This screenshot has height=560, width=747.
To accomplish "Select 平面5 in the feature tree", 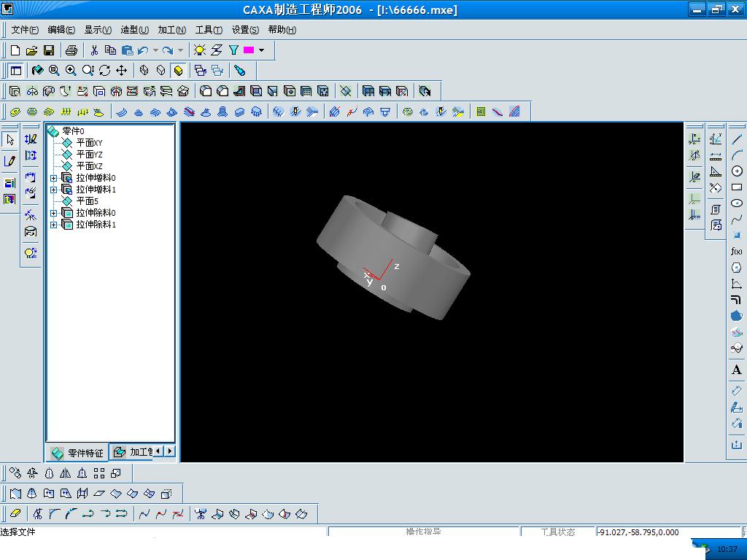I will pos(88,201).
